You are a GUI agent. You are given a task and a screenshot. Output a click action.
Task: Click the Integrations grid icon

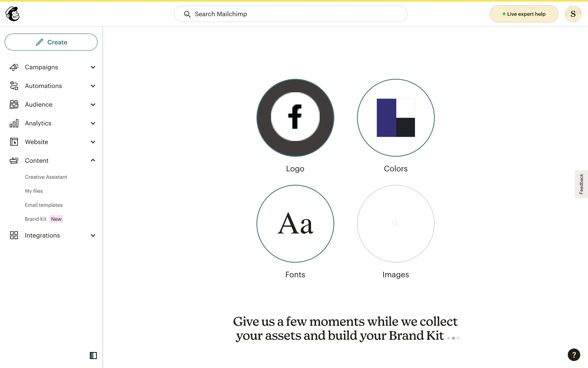click(x=14, y=235)
